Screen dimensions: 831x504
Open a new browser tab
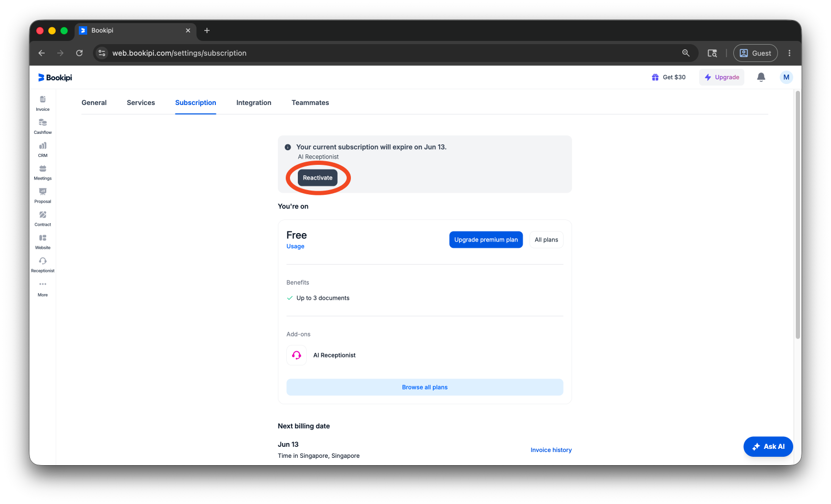pos(207,30)
